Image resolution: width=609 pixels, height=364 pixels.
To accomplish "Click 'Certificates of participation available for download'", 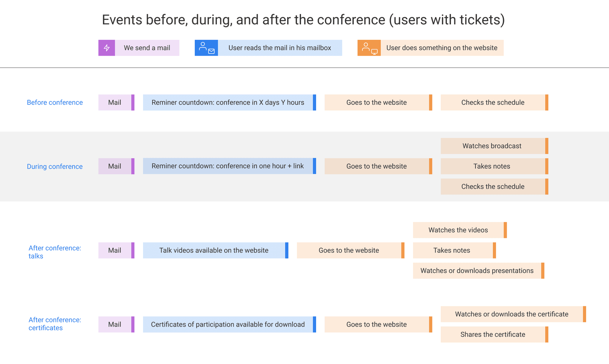I will point(228,324).
